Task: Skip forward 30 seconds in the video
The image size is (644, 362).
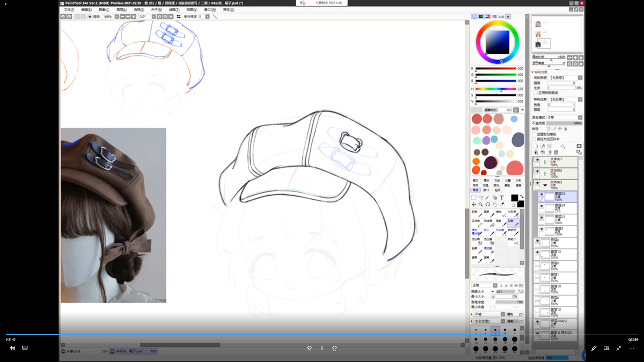Action: [334, 348]
